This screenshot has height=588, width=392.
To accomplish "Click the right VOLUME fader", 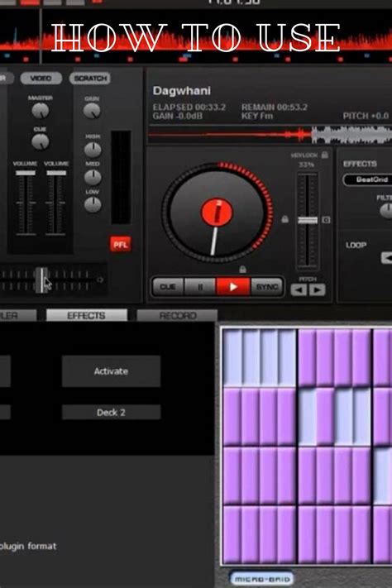I will [x=56, y=173].
